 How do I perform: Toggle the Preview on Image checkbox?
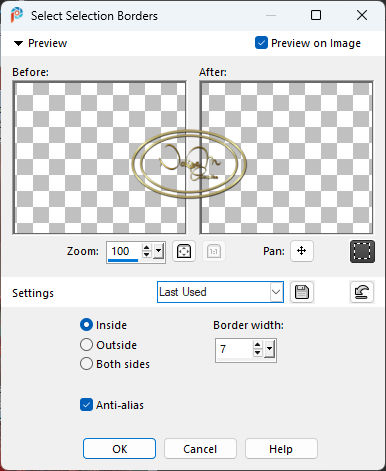[261, 43]
